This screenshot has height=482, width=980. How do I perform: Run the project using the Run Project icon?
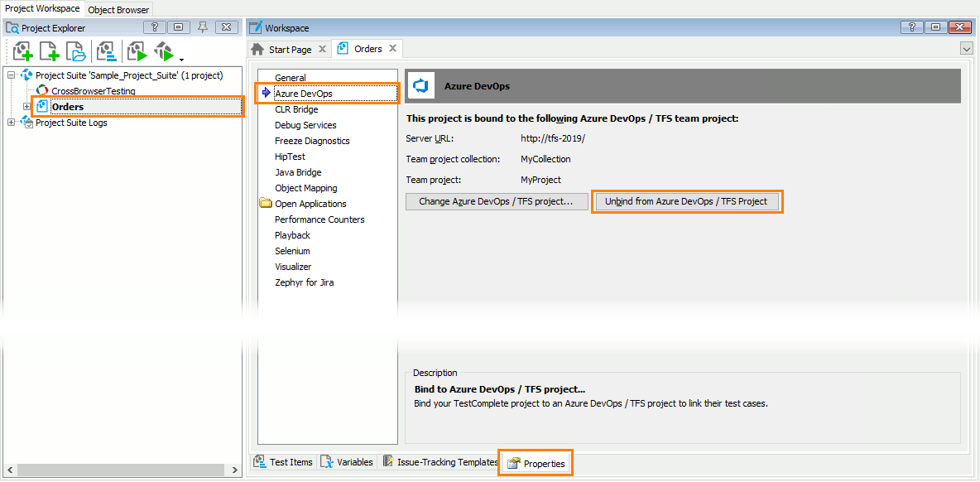tap(136, 51)
